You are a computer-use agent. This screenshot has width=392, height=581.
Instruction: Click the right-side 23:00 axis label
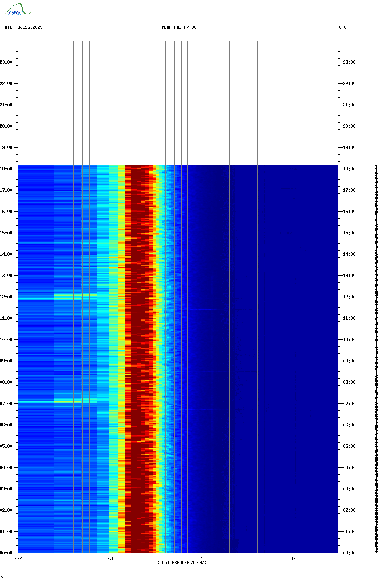click(x=349, y=62)
